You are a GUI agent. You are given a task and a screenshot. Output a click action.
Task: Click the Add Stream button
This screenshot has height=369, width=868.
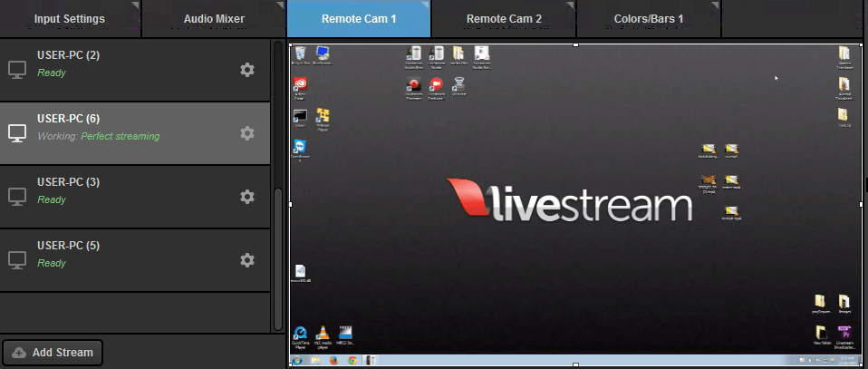[x=53, y=352]
